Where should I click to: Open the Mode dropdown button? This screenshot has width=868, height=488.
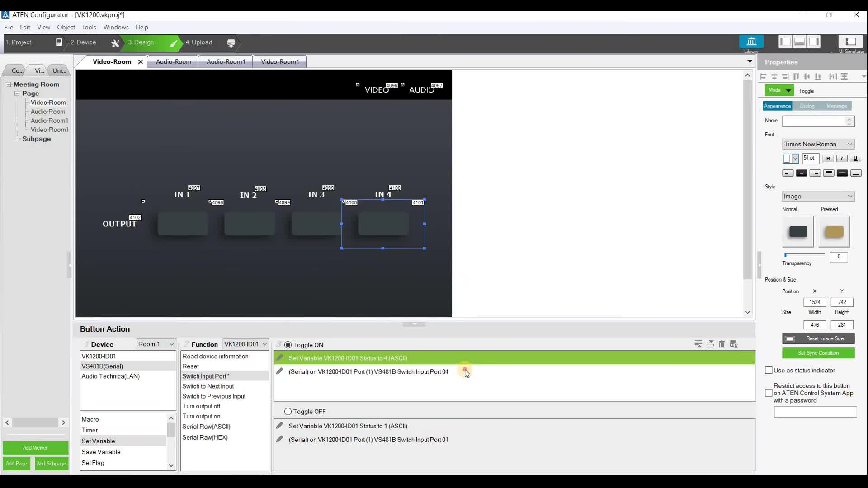[788, 90]
